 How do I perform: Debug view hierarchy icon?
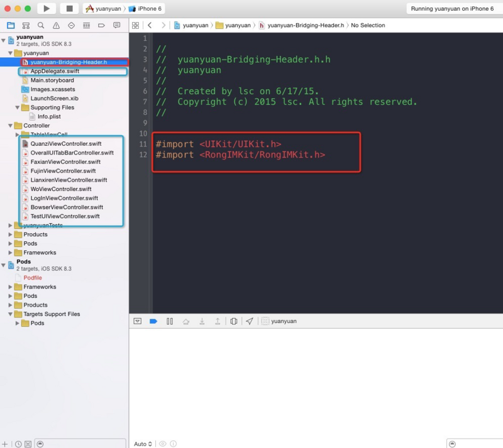pos(234,321)
